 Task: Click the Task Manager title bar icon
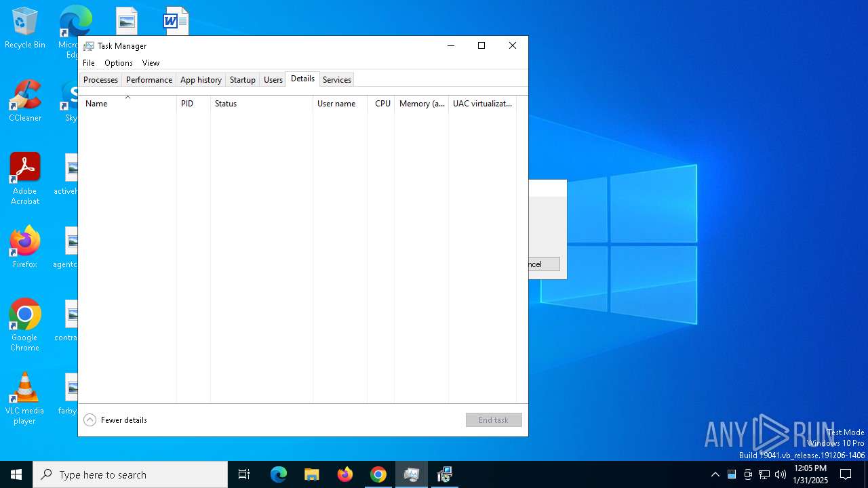pos(89,46)
